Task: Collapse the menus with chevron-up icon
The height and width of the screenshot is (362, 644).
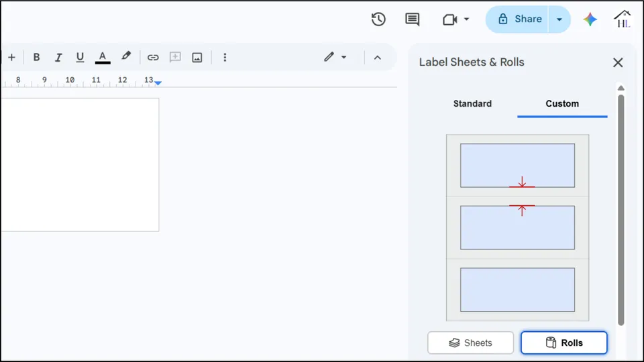Action: pyautogui.click(x=378, y=58)
